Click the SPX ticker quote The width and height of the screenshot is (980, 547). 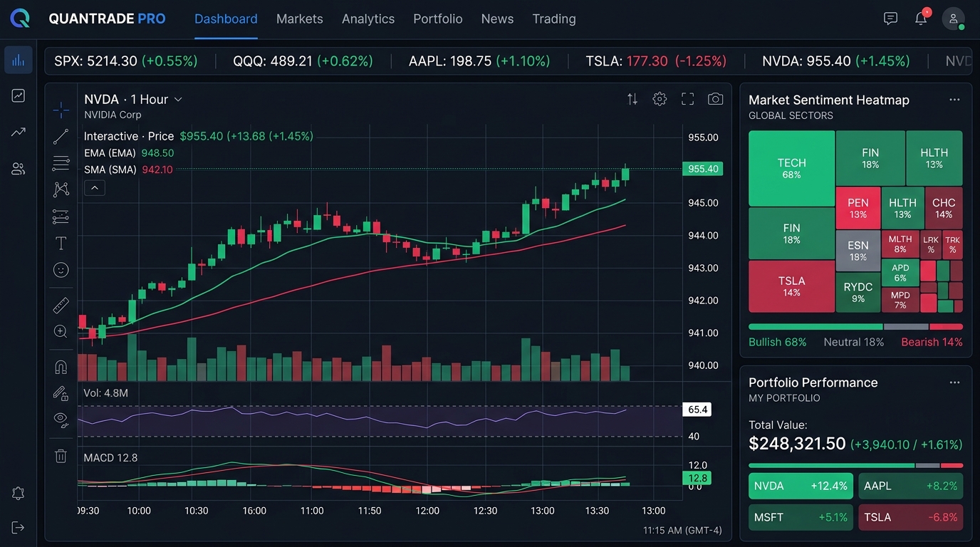[x=126, y=61]
